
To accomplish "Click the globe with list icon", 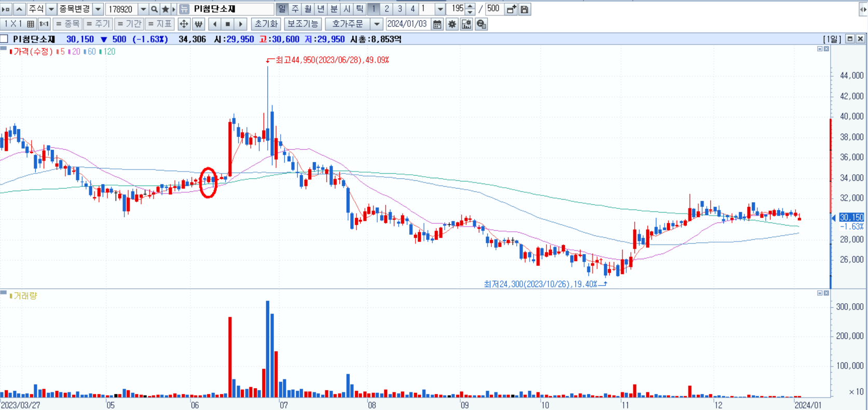I will 481,24.
